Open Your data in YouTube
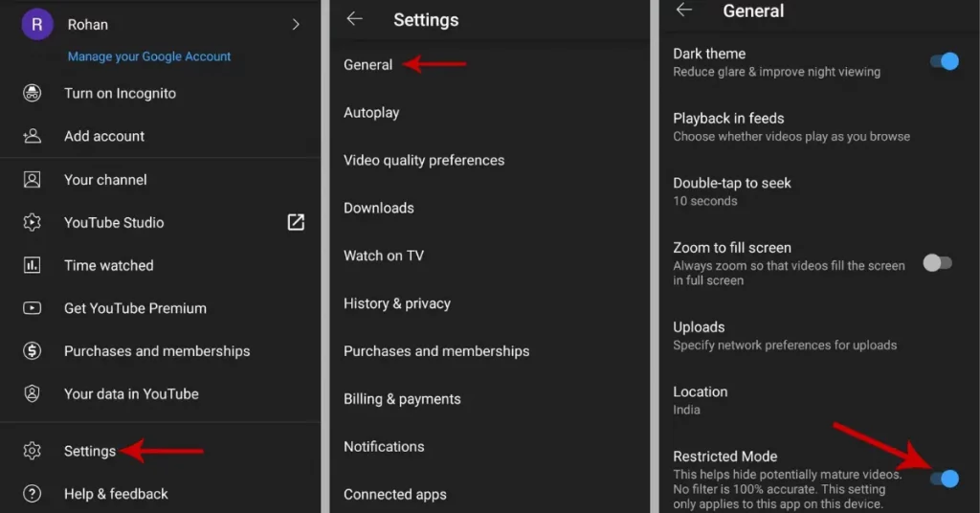The image size is (980, 513). 131,393
